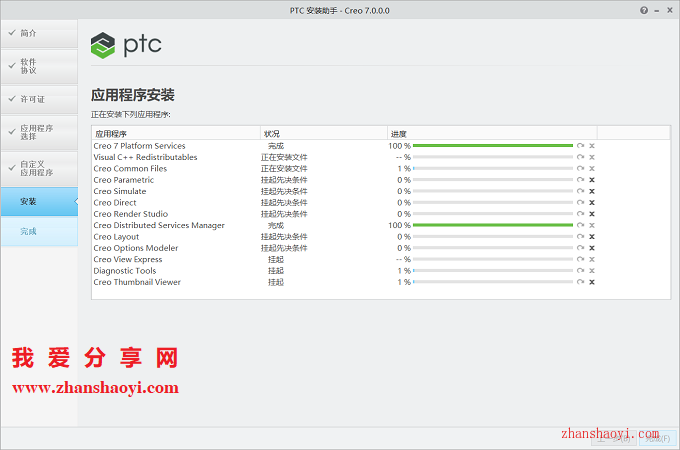Image resolution: width=680 pixels, height=450 pixels.
Task: Click the 应用程序 column header
Action: (176, 134)
